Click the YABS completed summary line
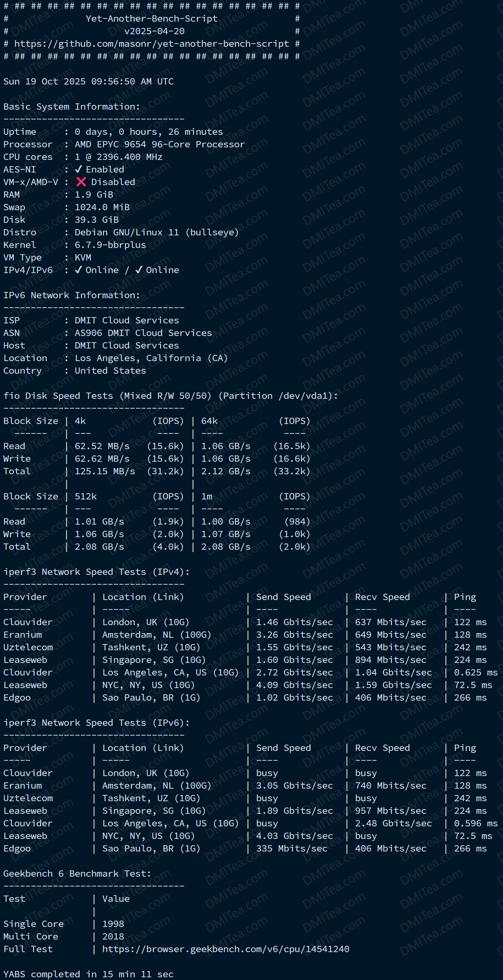503x980 pixels. 88,974
